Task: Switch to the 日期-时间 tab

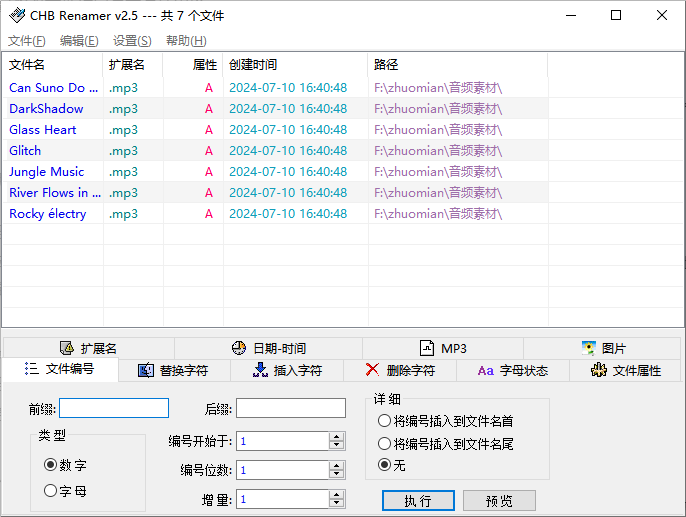Action: pyautogui.click(x=269, y=348)
